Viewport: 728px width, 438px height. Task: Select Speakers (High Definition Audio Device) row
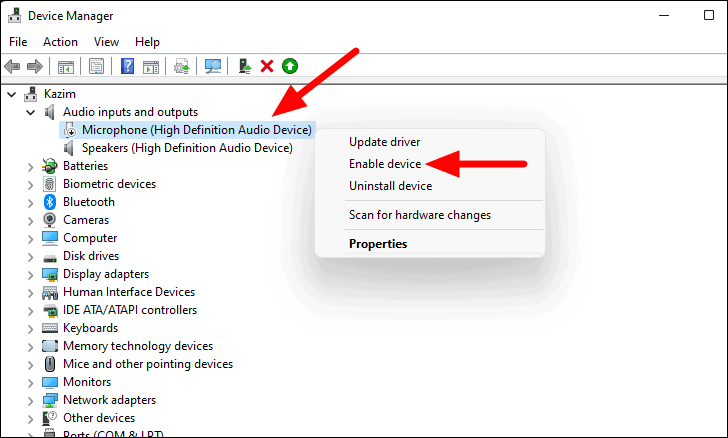pyautogui.click(x=187, y=148)
